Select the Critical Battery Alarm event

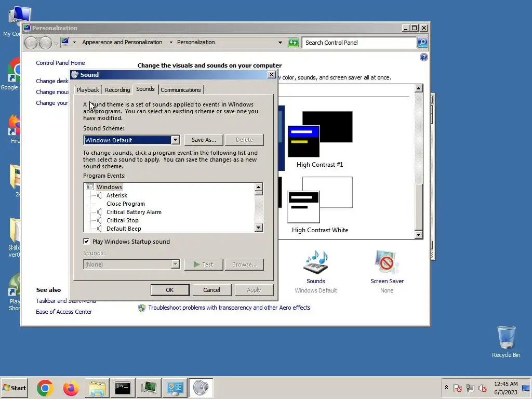pyautogui.click(x=134, y=212)
